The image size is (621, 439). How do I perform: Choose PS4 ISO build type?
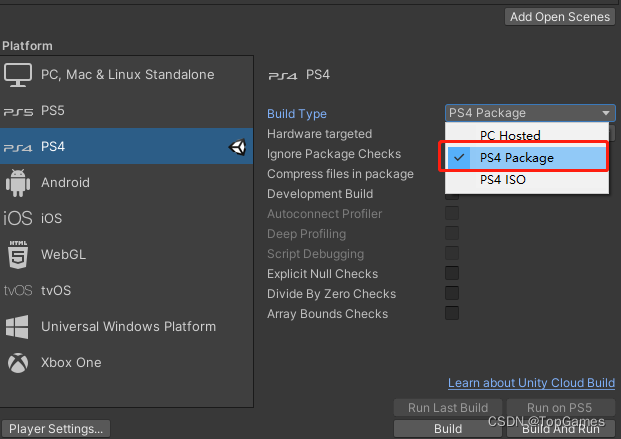click(527, 179)
